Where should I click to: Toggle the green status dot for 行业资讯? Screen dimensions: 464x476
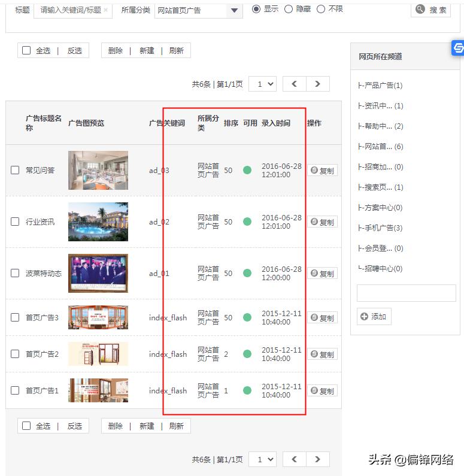(x=247, y=222)
